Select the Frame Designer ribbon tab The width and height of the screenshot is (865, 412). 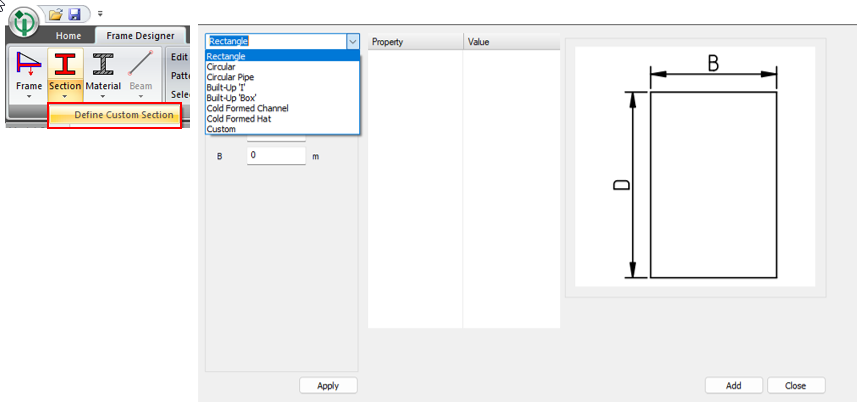coord(140,36)
